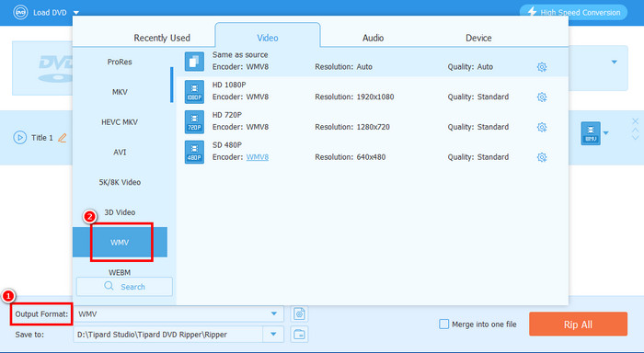Select MKV format category
Screen dimensions: 644x353
click(120, 92)
